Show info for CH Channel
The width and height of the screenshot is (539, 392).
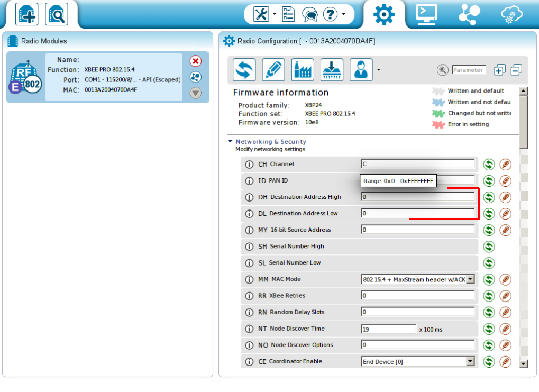click(249, 165)
